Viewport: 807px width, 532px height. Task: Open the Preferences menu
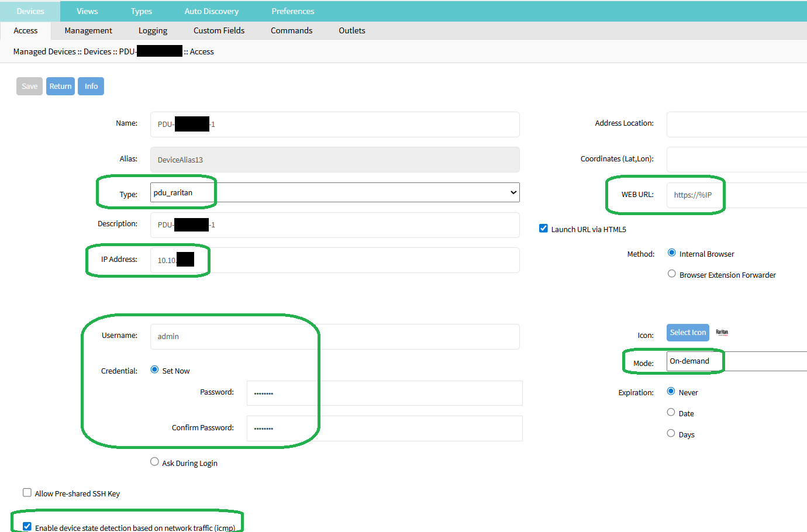(x=292, y=11)
